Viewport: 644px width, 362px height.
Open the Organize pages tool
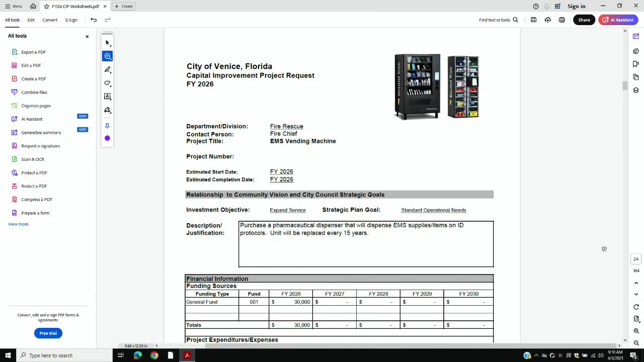point(36,106)
